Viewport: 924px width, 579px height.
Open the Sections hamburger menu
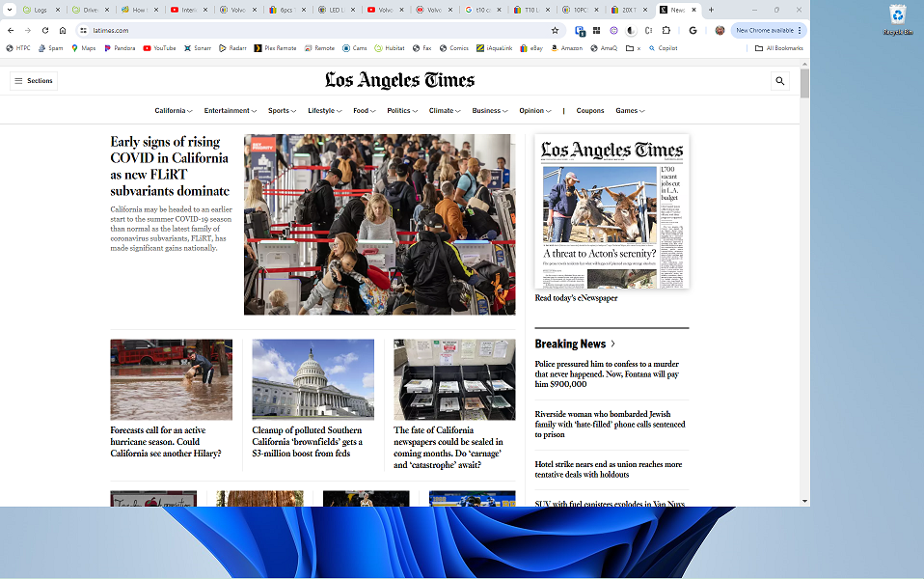pyautogui.click(x=34, y=81)
